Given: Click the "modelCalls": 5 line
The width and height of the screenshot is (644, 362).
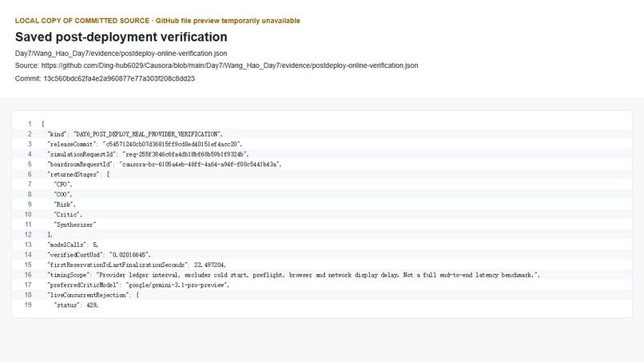Looking at the screenshot, I should pyautogui.click(x=73, y=245).
